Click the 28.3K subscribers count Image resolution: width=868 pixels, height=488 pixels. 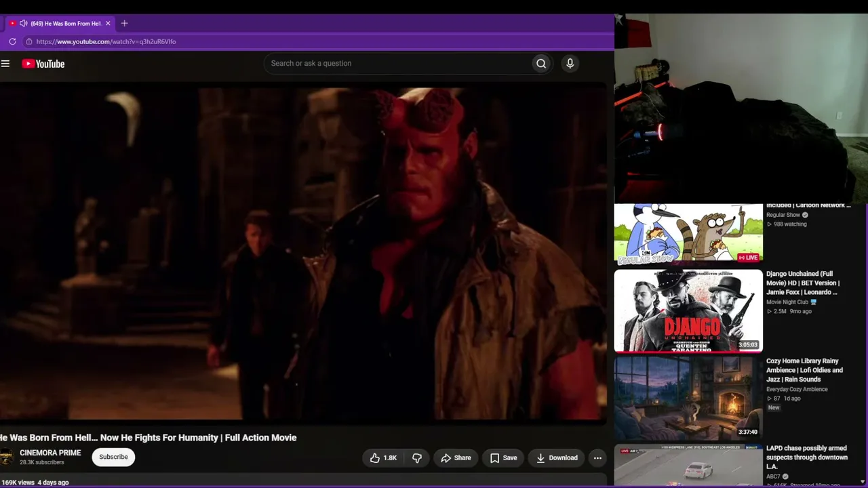(42, 462)
